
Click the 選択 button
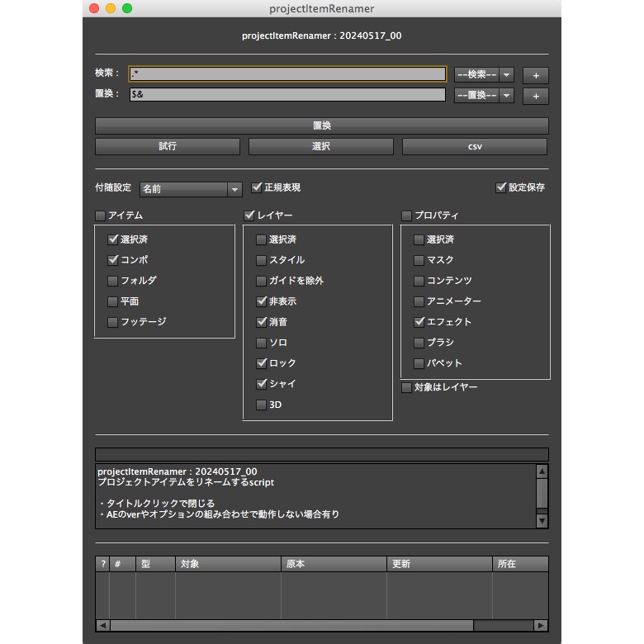coord(321,146)
